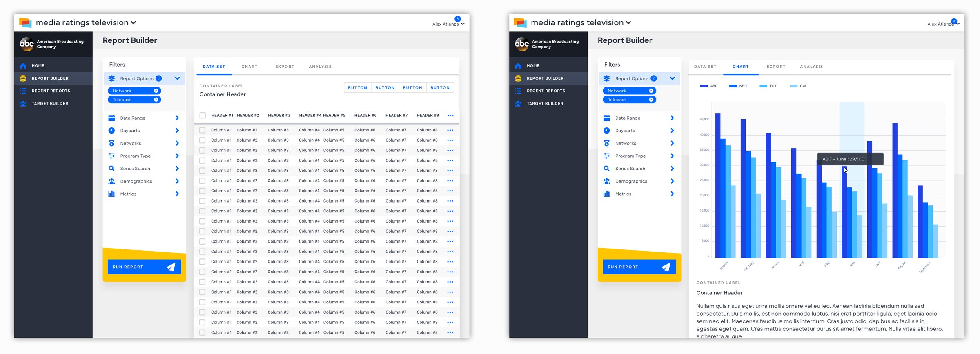This screenshot has width=980, height=354.
Task: Click first BUTTON in container header
Action: pyautogui.click(x=358, y=88)
